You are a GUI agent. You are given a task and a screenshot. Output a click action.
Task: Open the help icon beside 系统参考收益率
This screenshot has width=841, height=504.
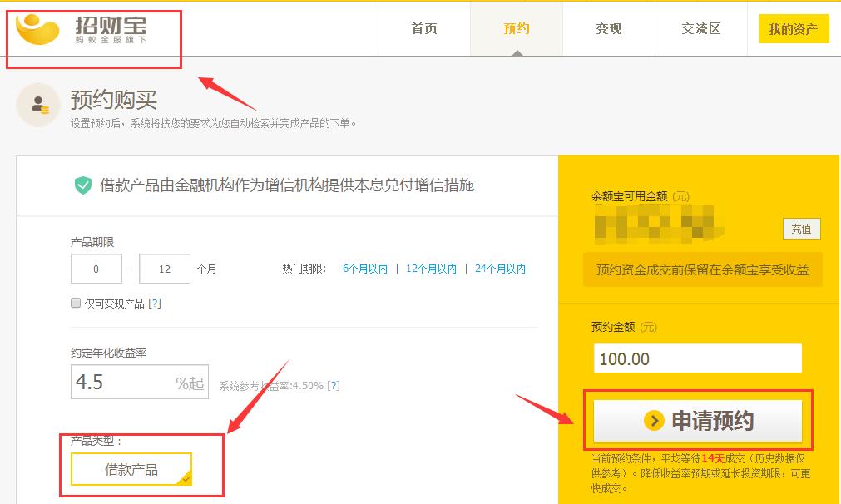coord(334,386)
